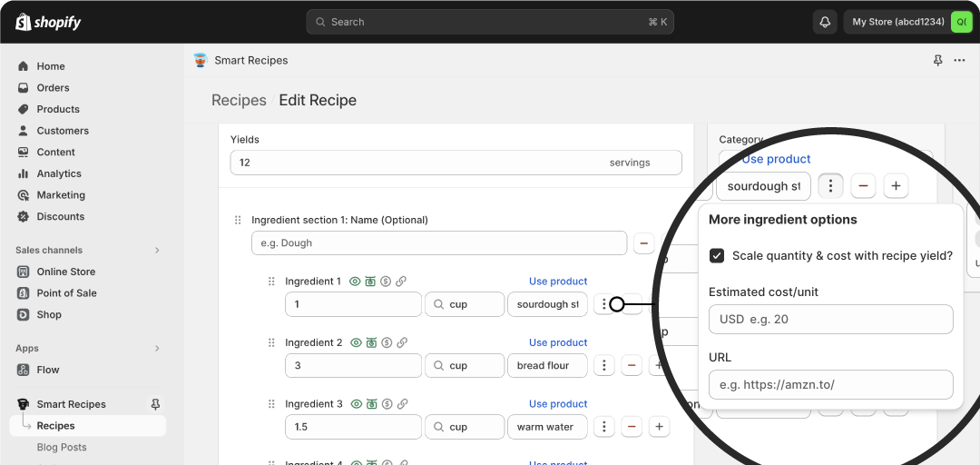Remove ingredient section 1
This screenshot has width=980, height=465.
click(x=643, y=242)
